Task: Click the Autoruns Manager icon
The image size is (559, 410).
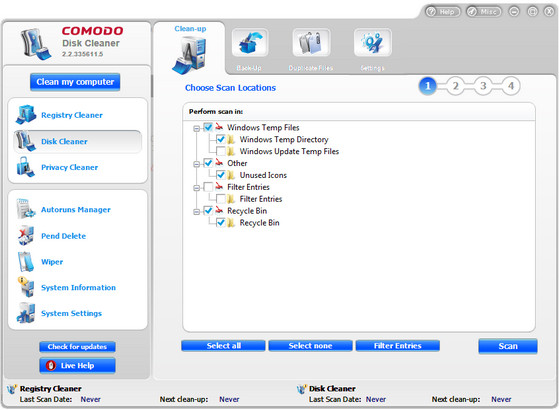Action: pos(26,209)
